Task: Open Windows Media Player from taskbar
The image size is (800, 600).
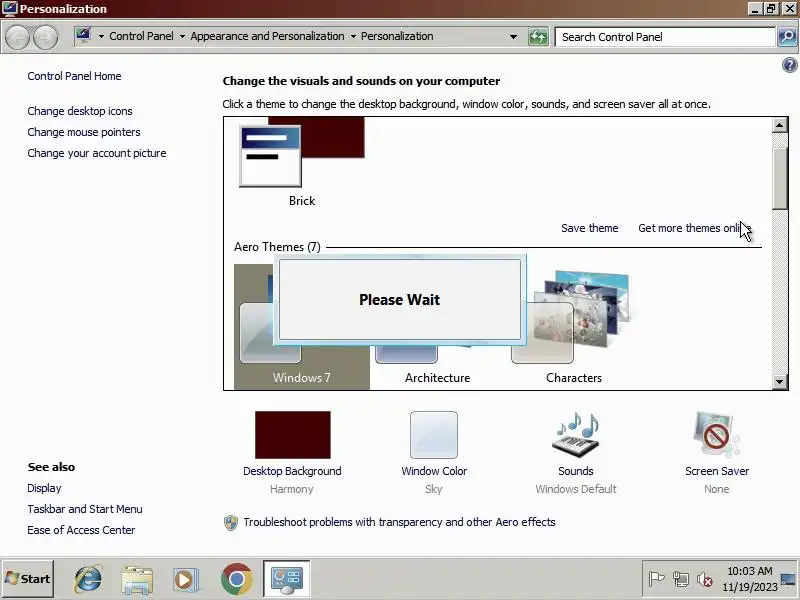Action: point(186,580)
